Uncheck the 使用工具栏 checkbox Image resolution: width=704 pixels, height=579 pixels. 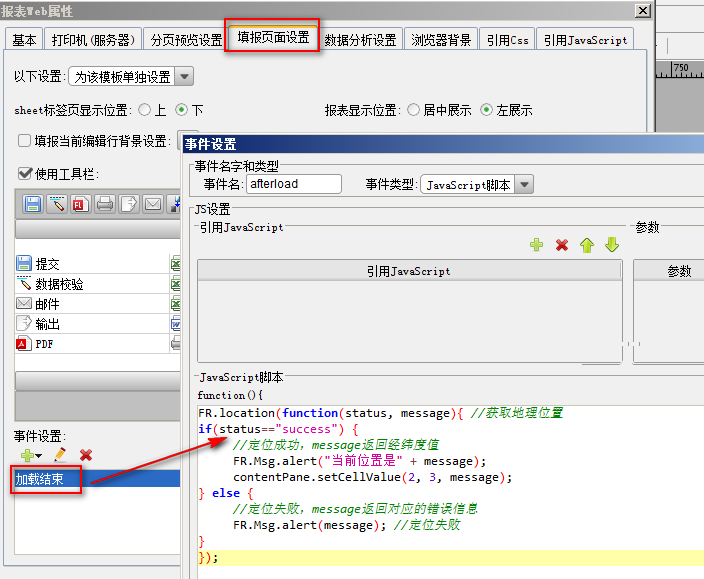click(25, 174)
